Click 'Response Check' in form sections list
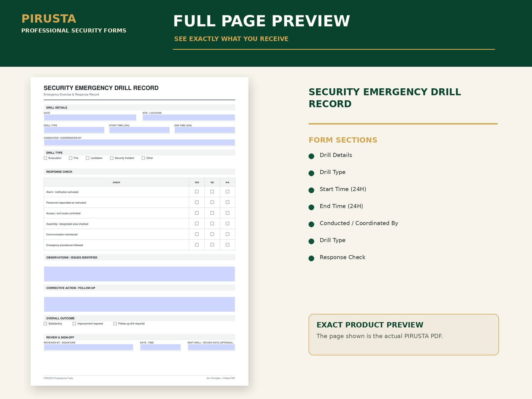 pos(343,257)
